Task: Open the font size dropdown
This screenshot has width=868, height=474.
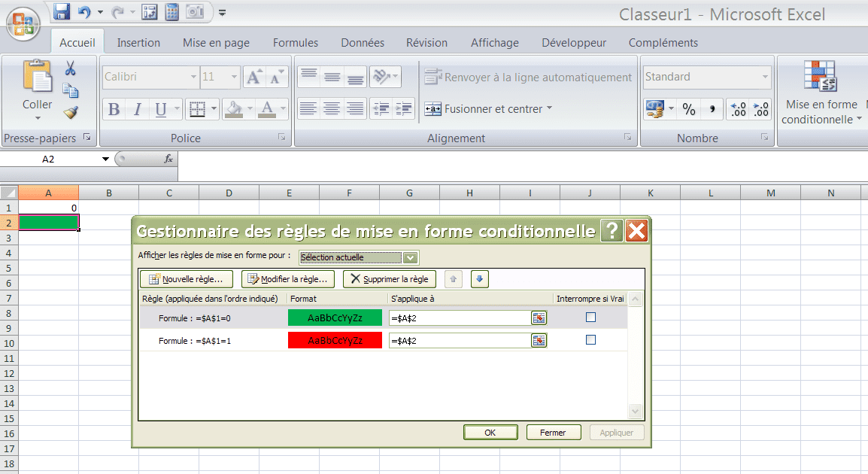Action: (234, 77)
